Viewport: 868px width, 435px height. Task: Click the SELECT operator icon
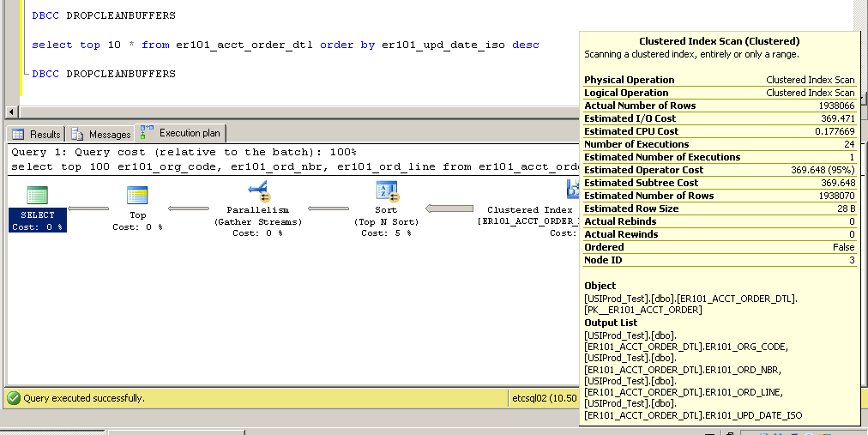tap(37, 195)
